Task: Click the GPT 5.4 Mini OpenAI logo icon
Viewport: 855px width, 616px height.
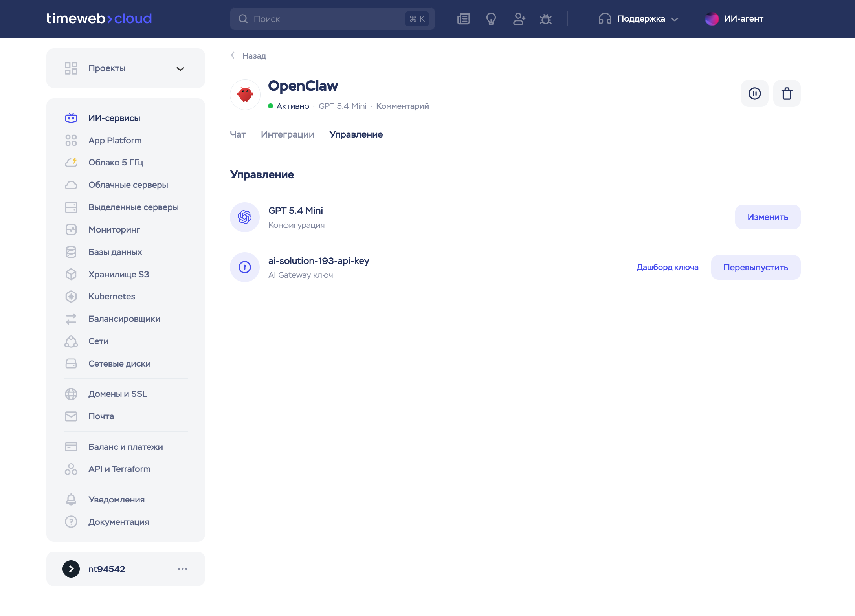Action: pos(245,217)
